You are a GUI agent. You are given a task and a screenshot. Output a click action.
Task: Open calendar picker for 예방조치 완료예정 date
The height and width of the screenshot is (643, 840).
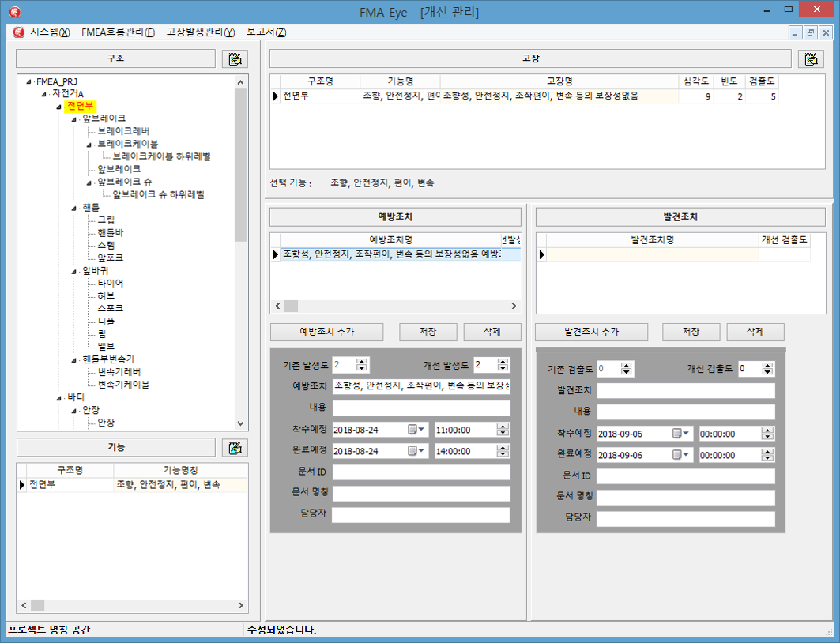coord(416,451)
